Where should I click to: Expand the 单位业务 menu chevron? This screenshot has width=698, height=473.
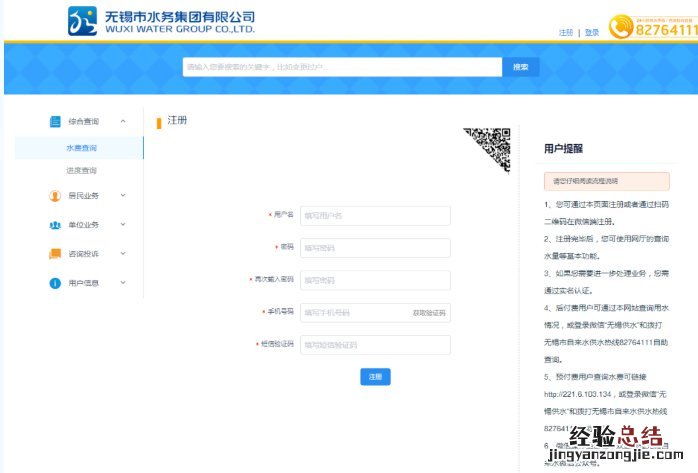coord(123,225)
